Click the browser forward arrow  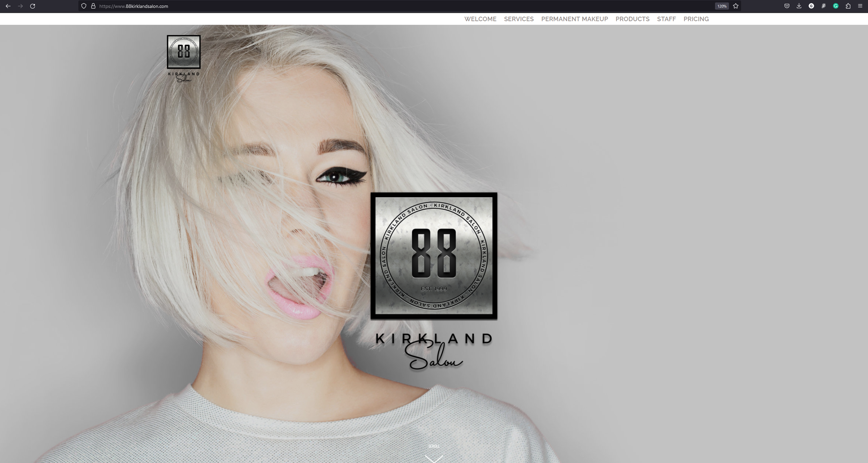coord(20,6)
